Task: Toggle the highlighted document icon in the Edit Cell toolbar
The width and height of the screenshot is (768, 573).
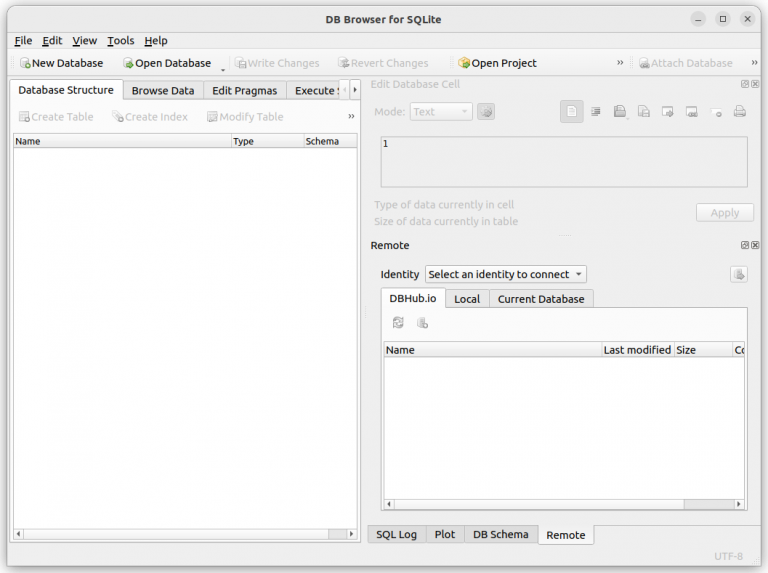Action: tap(572, 112)
